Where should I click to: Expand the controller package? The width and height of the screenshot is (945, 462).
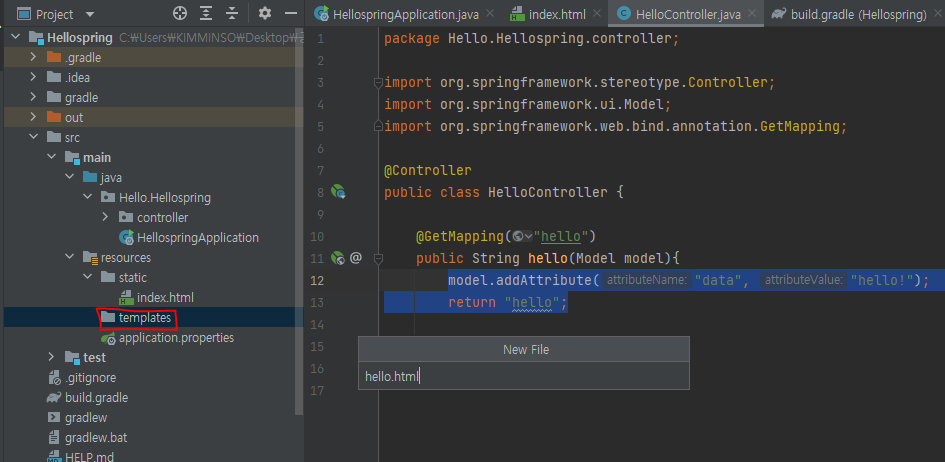[105, 217]
